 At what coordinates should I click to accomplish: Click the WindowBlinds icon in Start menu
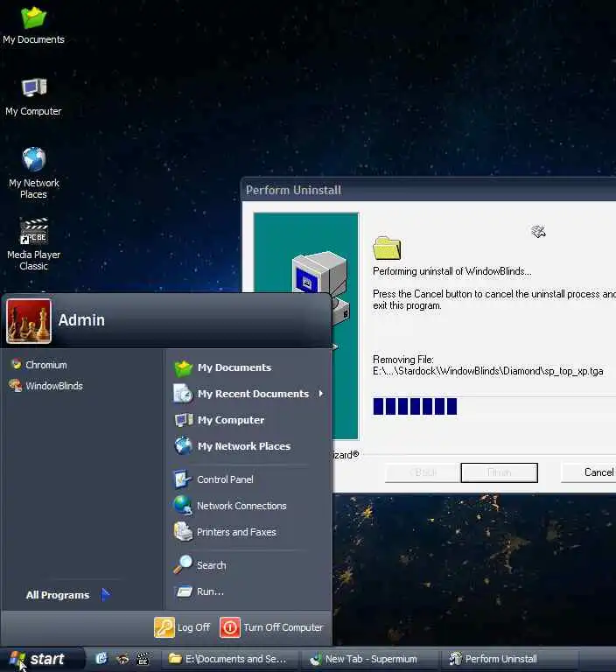(16, 385)
